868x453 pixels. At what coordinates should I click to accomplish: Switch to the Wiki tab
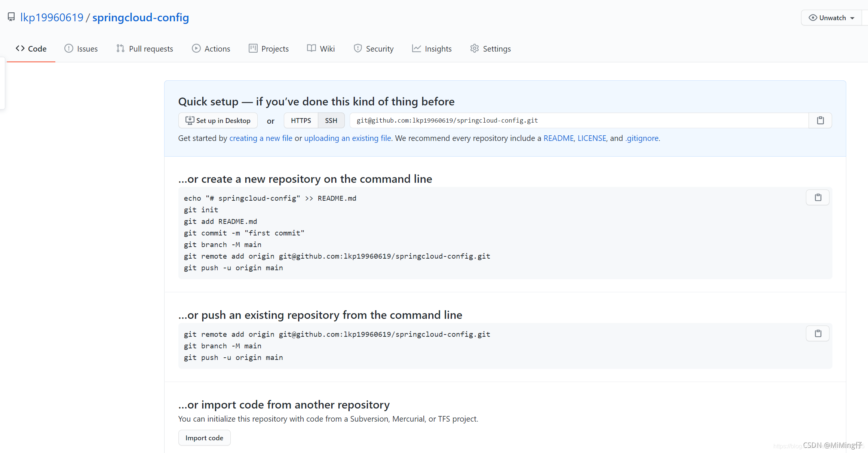(x=321, y=49)
